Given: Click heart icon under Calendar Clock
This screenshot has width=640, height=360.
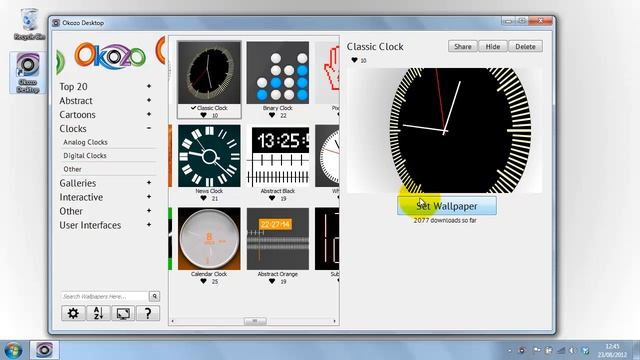Looking at the screenshot, I should [x=203, y=281].
